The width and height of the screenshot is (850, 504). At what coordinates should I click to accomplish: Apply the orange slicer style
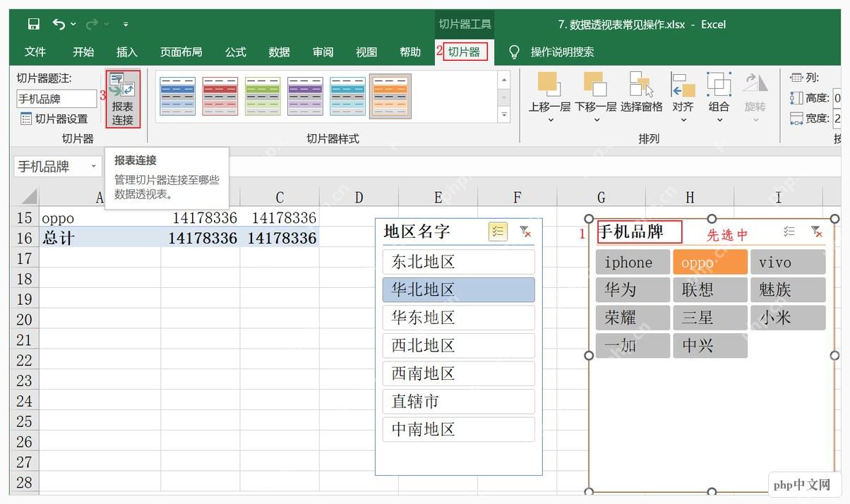pos(390,97)
